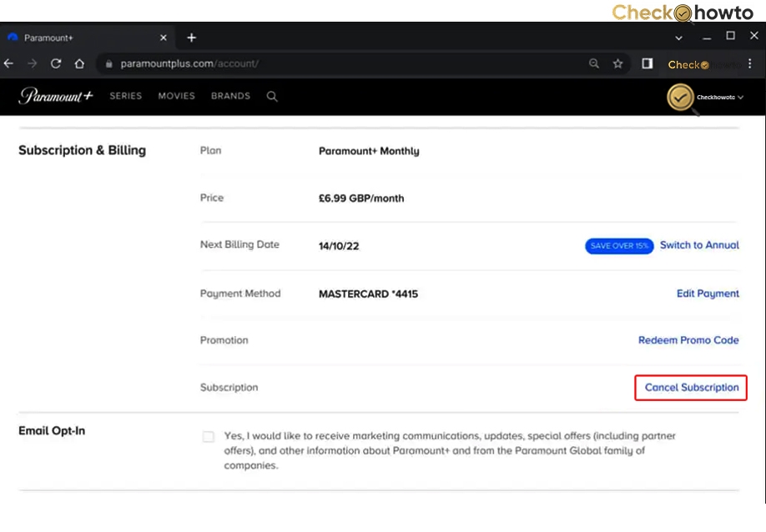Open the Chrome three-dot menu
The width and height of the screenshot is (766, 532).
coord(750,63)
